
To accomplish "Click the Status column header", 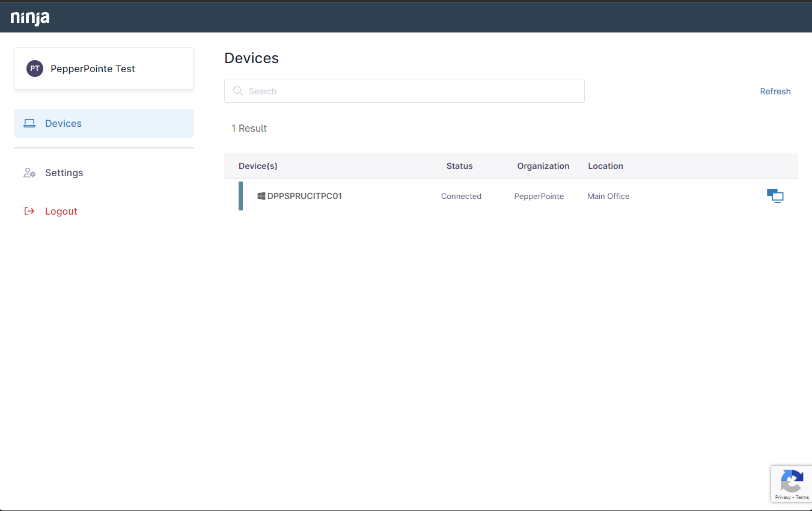I will [x=459, y=166].
